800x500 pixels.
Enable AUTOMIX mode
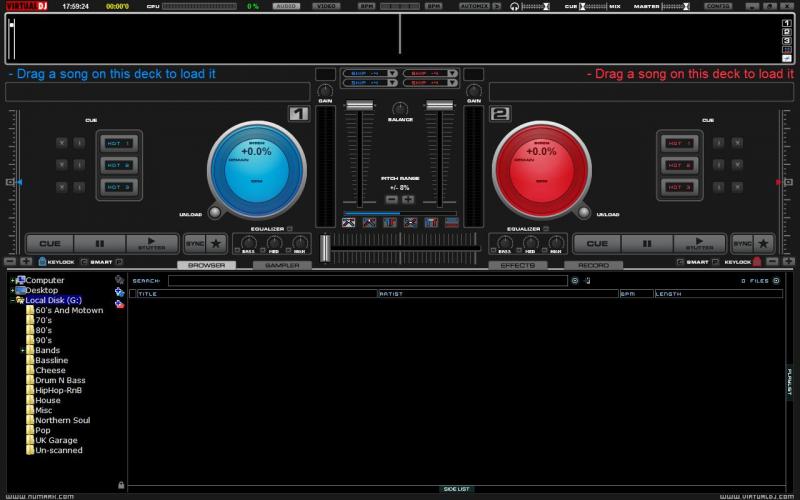(474, 6)
